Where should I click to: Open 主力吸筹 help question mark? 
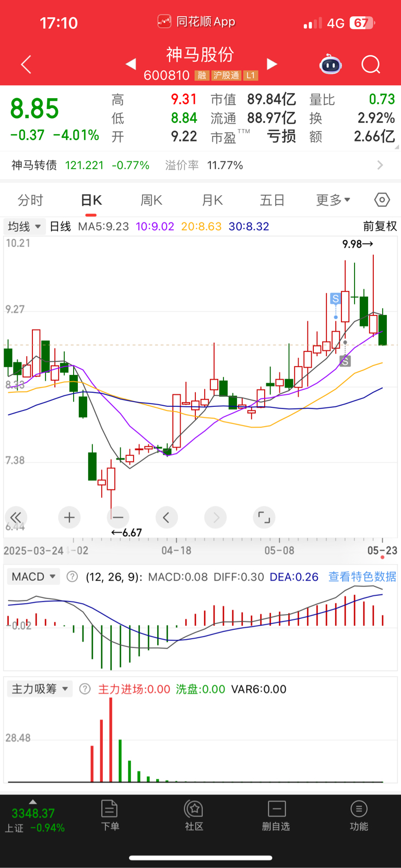(85, 689)
